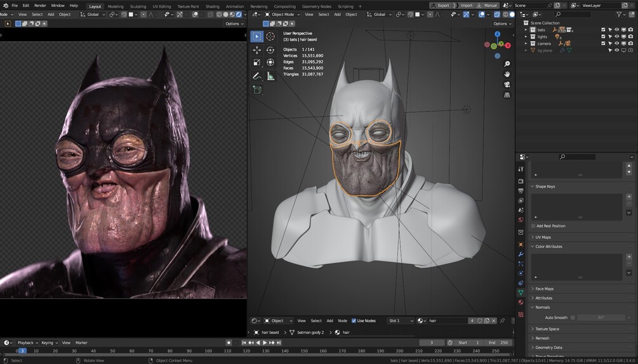Open the Object Data properties tab
Viewport: 638px width, 364px height.
pyautogui.click(x=521, y=292)
